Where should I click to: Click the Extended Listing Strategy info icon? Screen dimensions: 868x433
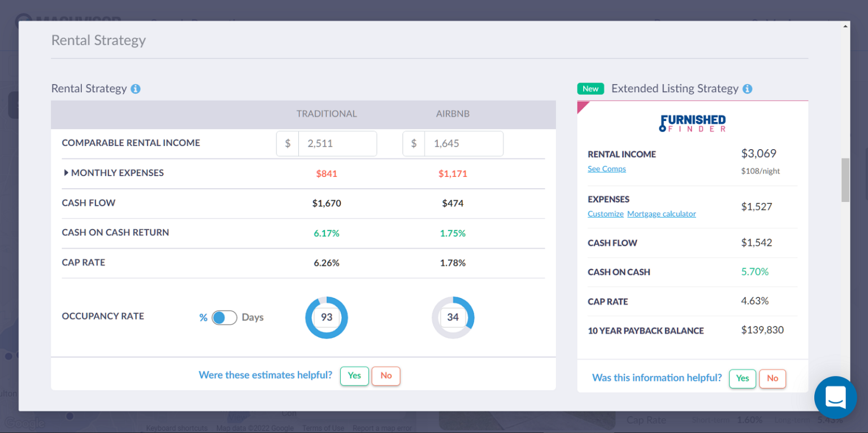(747, 88)
